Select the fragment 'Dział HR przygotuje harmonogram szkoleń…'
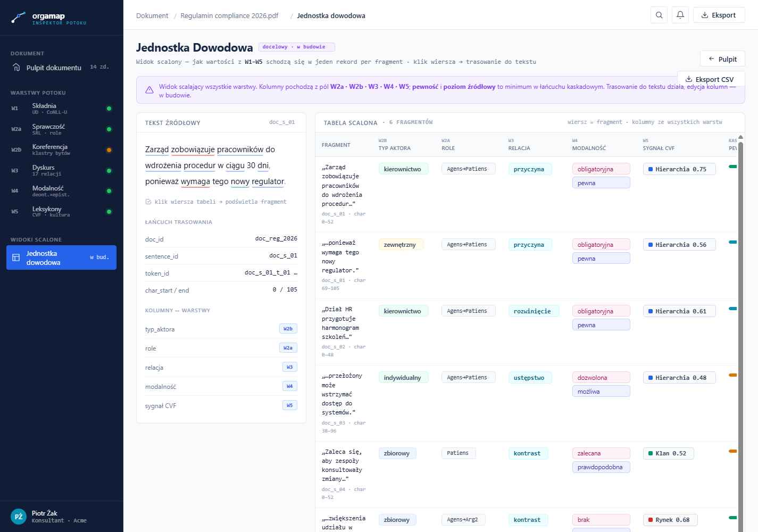 pyautogui.click(x=527, y=332)
